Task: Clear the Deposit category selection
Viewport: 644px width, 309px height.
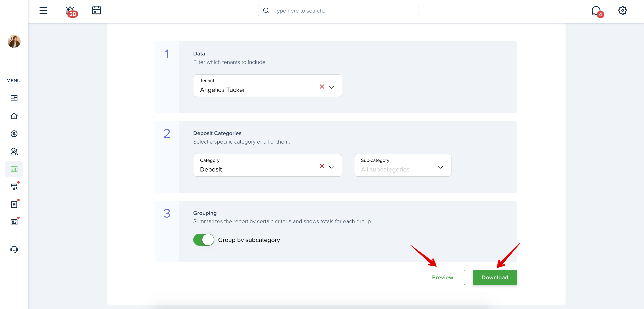Action: point(322,166)
